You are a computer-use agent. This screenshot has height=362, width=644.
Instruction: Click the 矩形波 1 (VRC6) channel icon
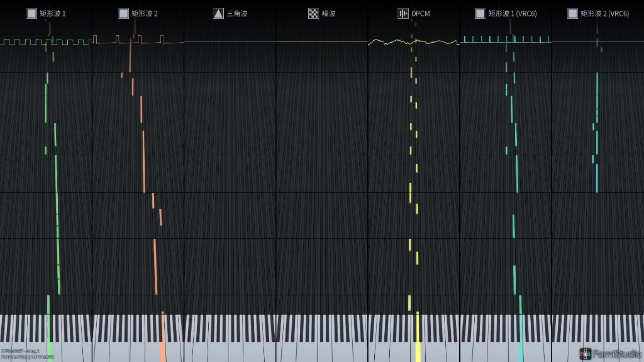tap(480, 13)
